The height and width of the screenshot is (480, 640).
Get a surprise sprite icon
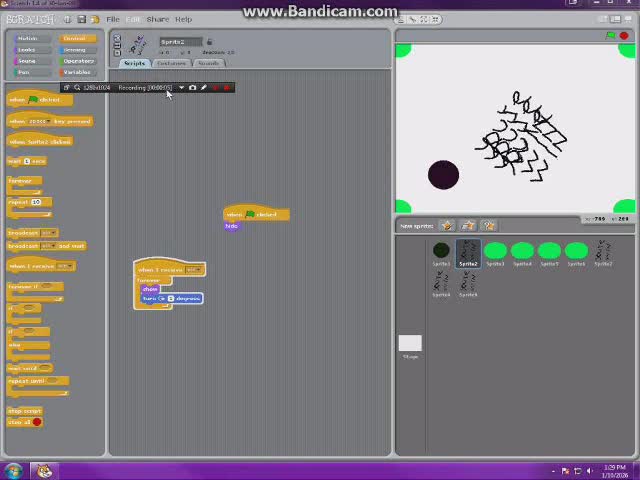click(488, 225)
